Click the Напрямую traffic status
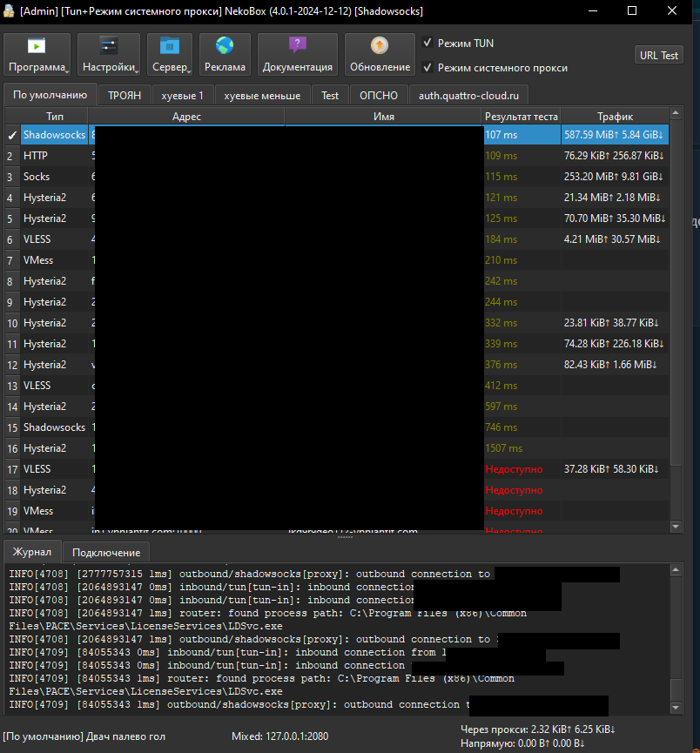The width and height of the screenshot is (700, 753). (522, 743)
